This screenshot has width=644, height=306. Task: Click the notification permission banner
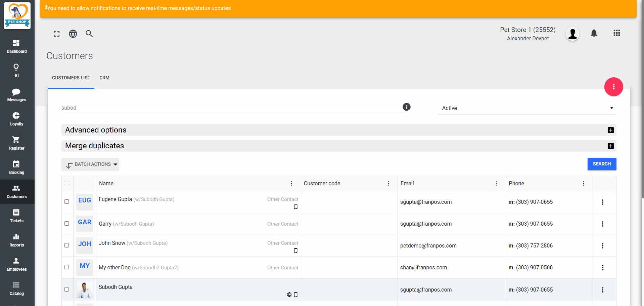(338, 8)
